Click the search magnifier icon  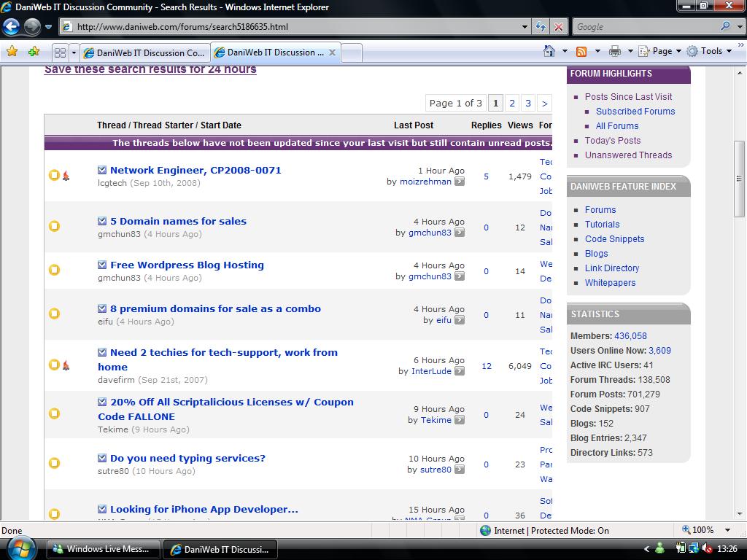point(725,27)
